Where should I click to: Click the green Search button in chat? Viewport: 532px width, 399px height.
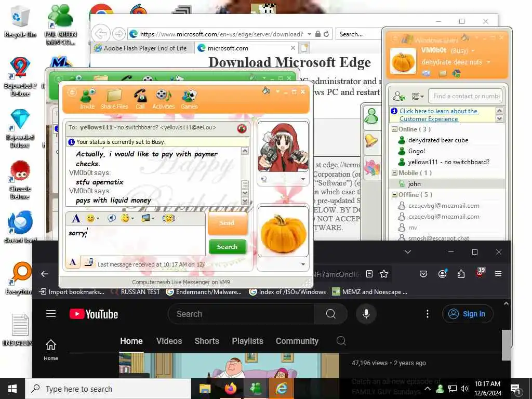point(227,247)
